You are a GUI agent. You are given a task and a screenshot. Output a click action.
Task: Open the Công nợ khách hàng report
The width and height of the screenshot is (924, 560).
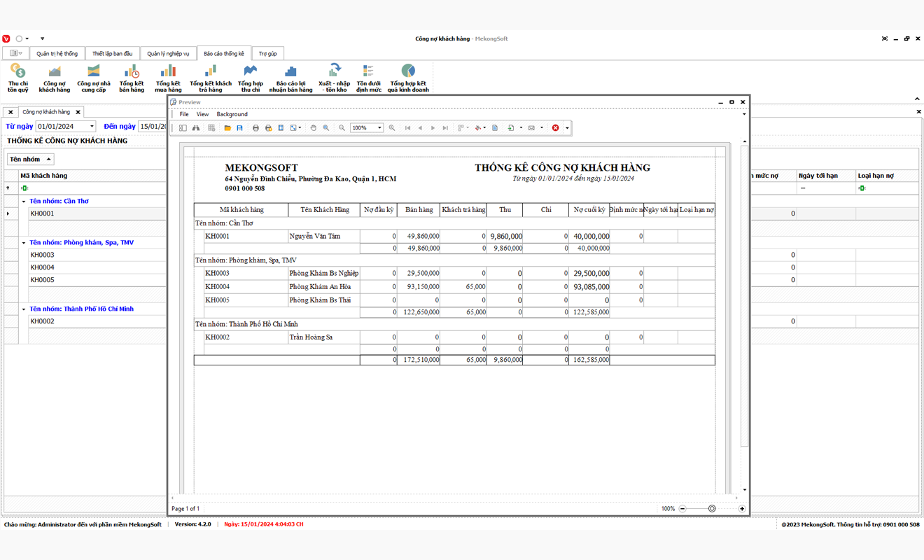55,78
